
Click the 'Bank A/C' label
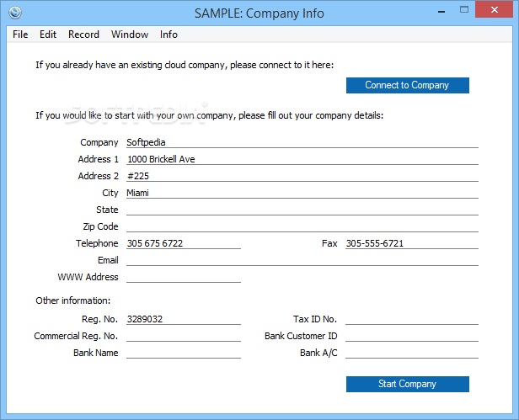point(318,353)
